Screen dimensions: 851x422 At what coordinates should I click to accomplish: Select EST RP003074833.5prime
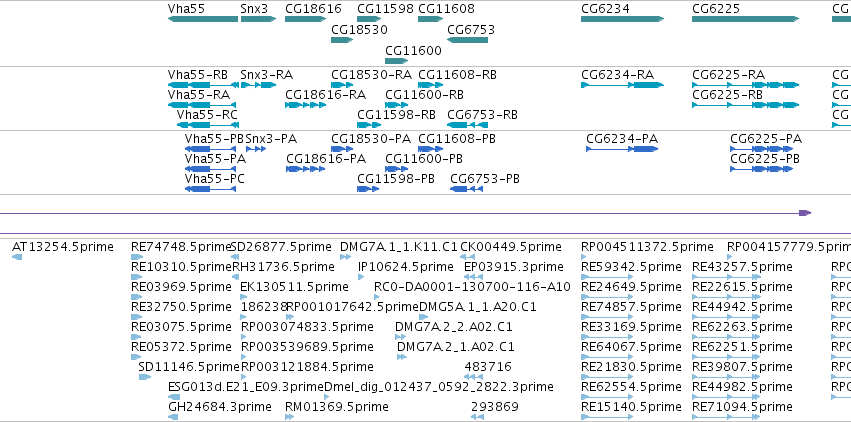(x=244, y=337)
